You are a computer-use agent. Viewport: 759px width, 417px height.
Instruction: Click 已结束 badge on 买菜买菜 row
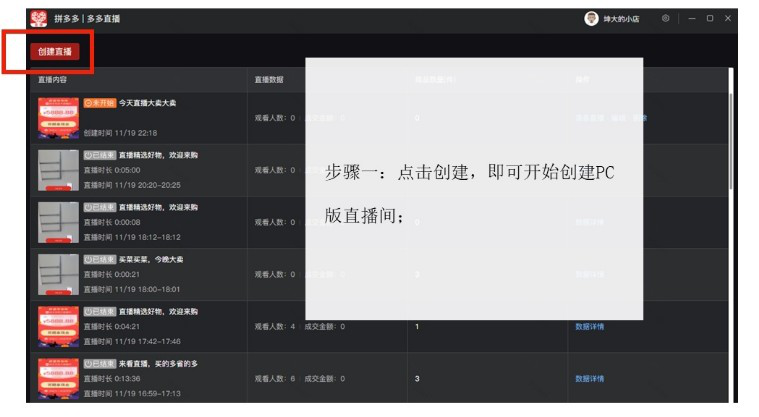[x=97, y=259]
